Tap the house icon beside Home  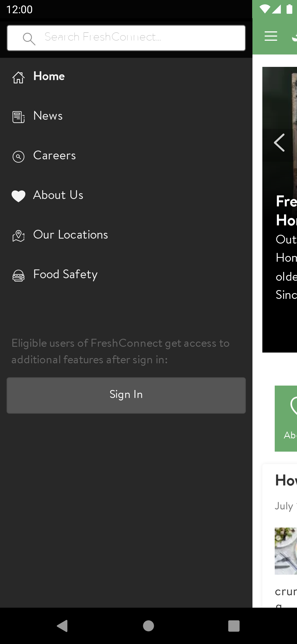tap(18, 77)
